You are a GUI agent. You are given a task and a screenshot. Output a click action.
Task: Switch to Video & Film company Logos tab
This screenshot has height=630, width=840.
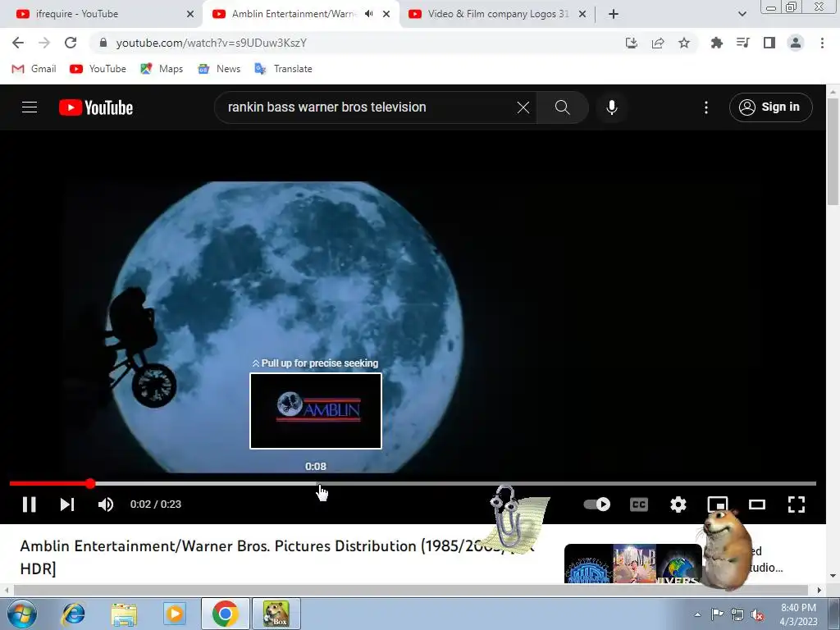498,14
